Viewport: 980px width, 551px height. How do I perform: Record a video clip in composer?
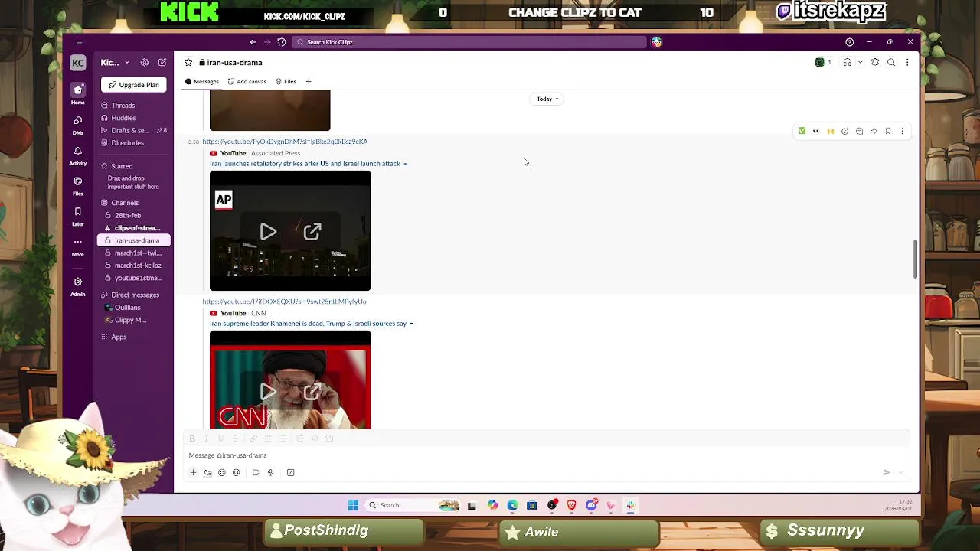pos(256,473)
